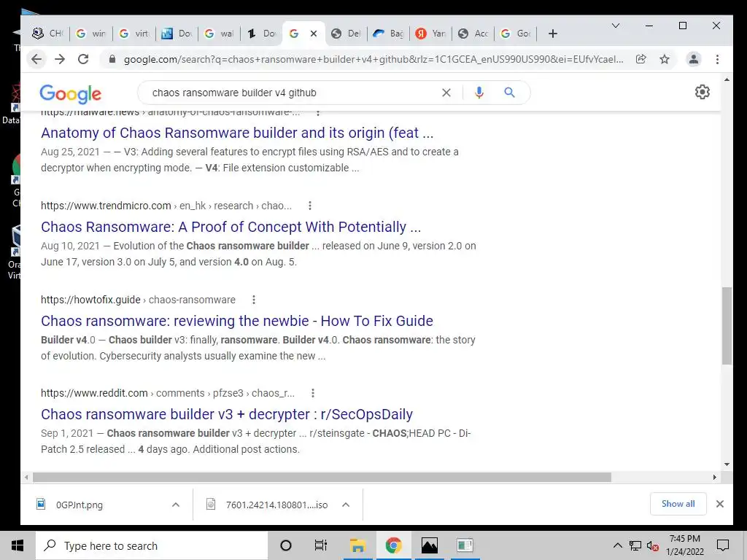Open Chaos Ransomware Proof of Concept result
The width and height of the screenshot is (747, 560).
tap(231, 227)
